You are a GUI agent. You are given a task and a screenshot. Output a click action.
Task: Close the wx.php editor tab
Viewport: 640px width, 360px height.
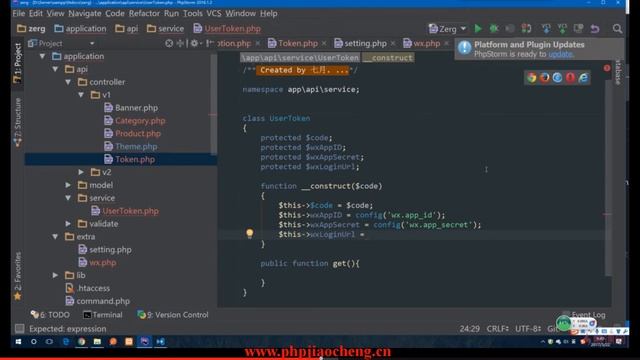(x=447, y=43)
